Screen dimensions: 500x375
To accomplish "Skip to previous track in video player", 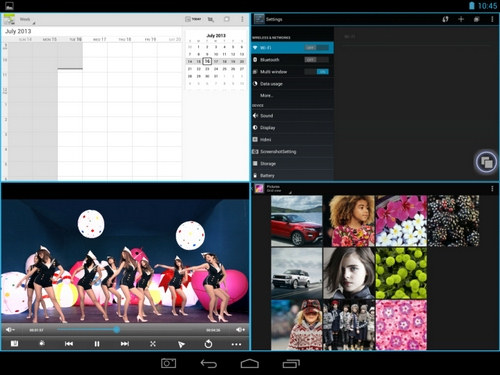I will [69, 344].
